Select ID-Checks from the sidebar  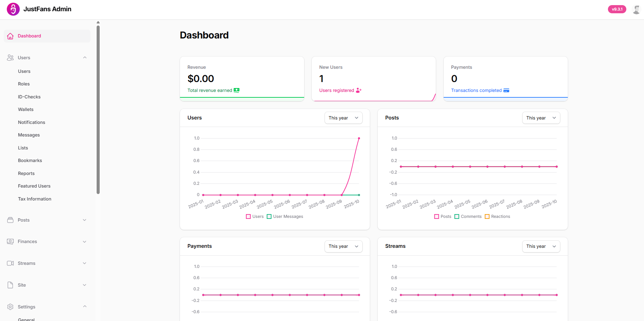pos(29,97)
